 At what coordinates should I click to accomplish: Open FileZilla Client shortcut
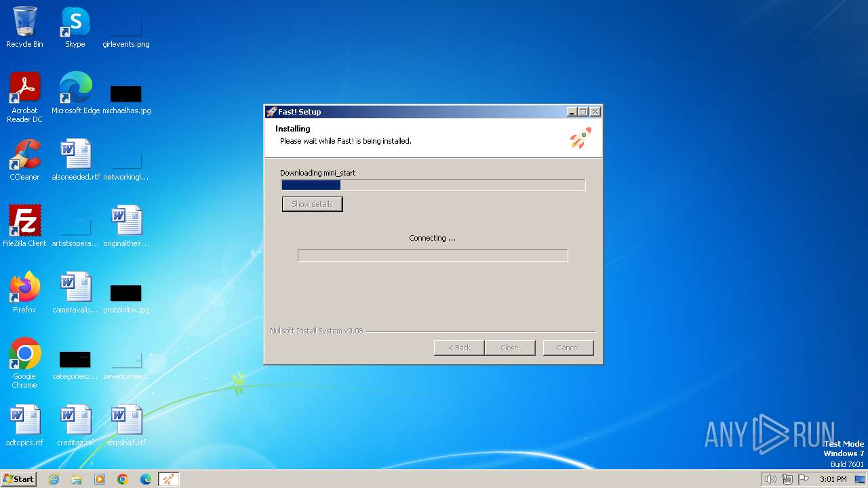pyautogui.click(x=24, y=226)
